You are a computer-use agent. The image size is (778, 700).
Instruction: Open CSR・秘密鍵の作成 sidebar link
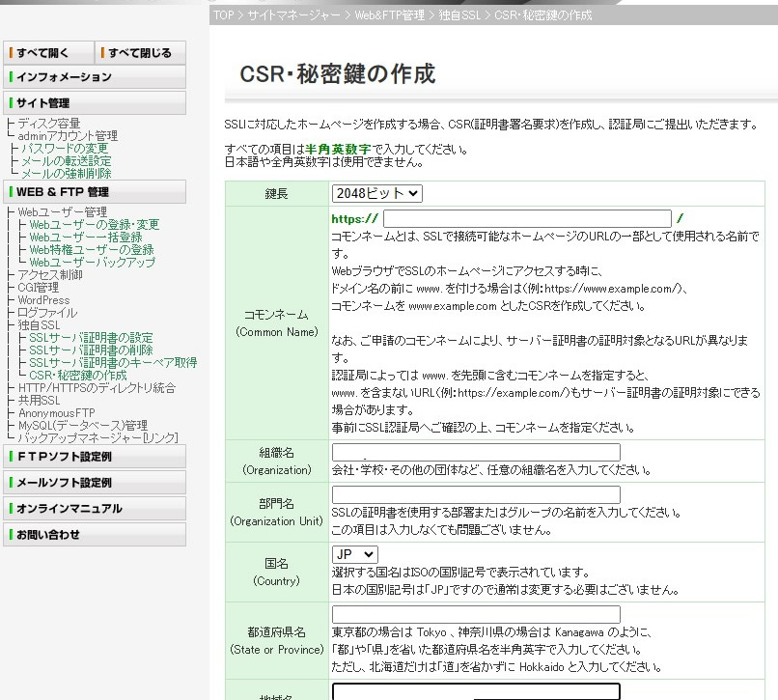(78, 375)
